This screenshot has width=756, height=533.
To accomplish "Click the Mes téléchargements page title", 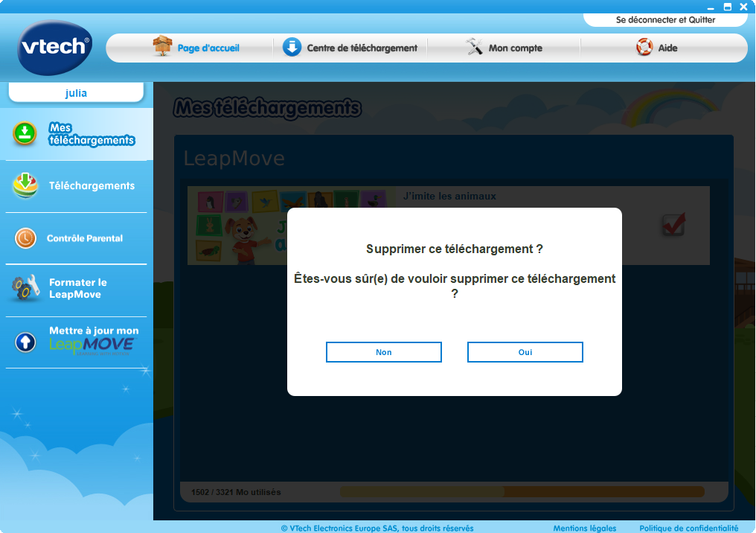I will (x=267, y=107).
